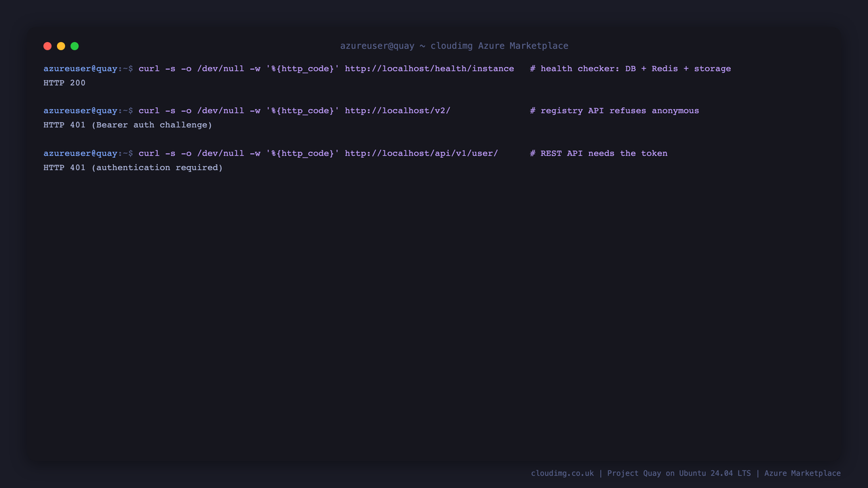868x488 pixels.
Task: Click the red close window button
Action: 47,46
